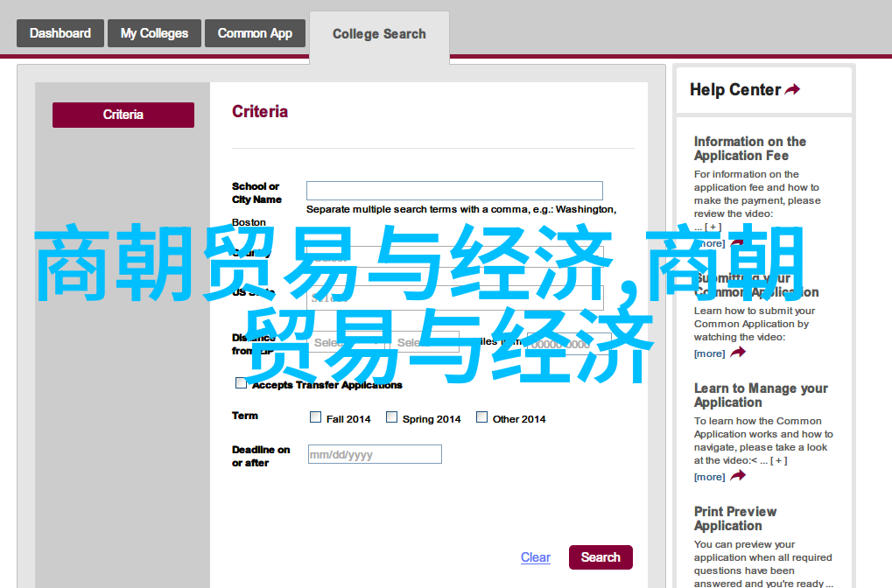Click the Deadline on or after date field
The height and width of the screenshot is (588, 892).
(x=375, y=454)
